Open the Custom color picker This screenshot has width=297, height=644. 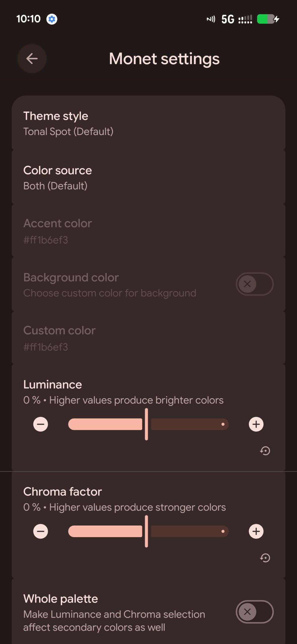pyautogui.click(x=148, y=338)
